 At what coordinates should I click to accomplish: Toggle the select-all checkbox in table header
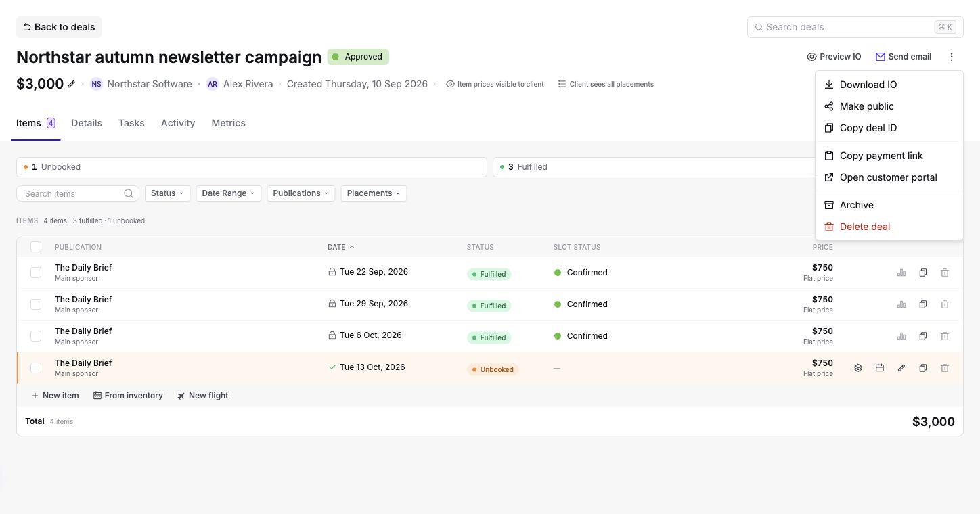tap(36, 247)
